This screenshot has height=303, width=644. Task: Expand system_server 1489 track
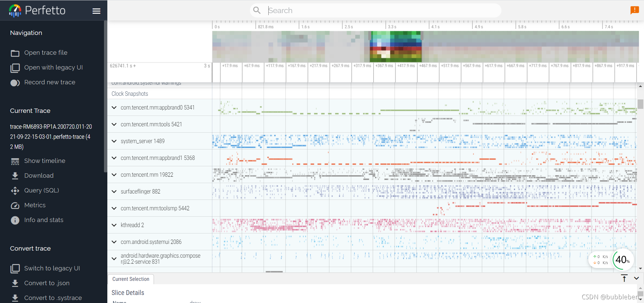(x=114, y=141)
